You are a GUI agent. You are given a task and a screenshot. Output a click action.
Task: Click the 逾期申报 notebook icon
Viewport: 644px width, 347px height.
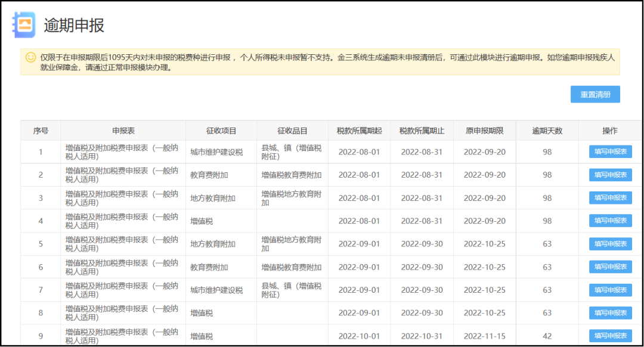coord(24,25)
